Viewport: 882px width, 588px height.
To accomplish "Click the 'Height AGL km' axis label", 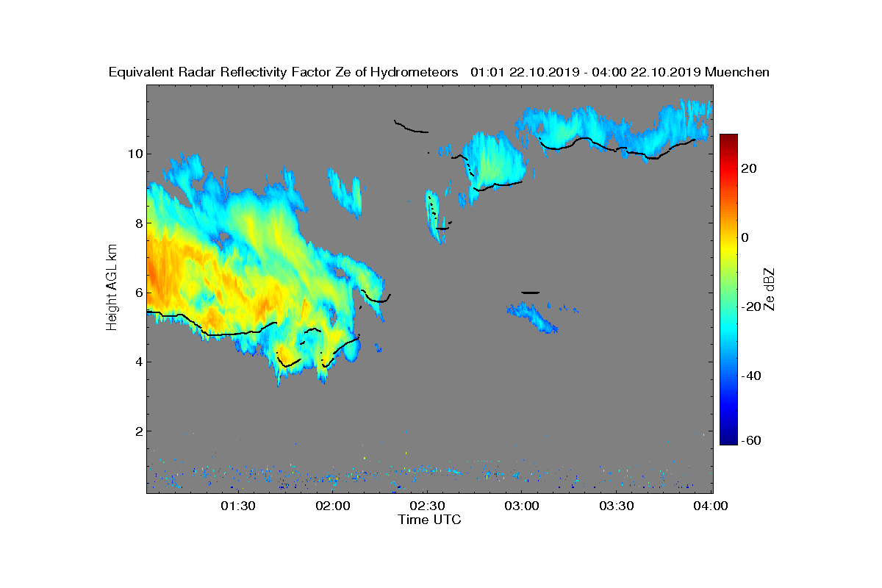I will (112, 288).
